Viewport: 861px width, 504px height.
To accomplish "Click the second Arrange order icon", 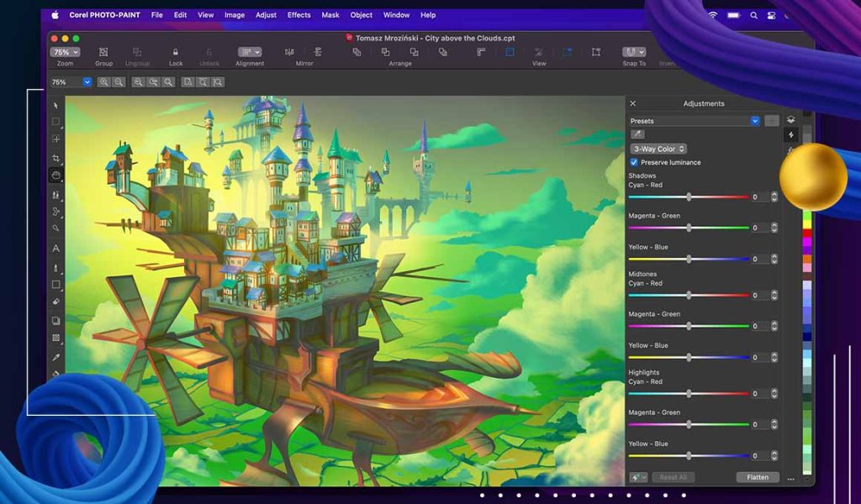I will point(385,52).
